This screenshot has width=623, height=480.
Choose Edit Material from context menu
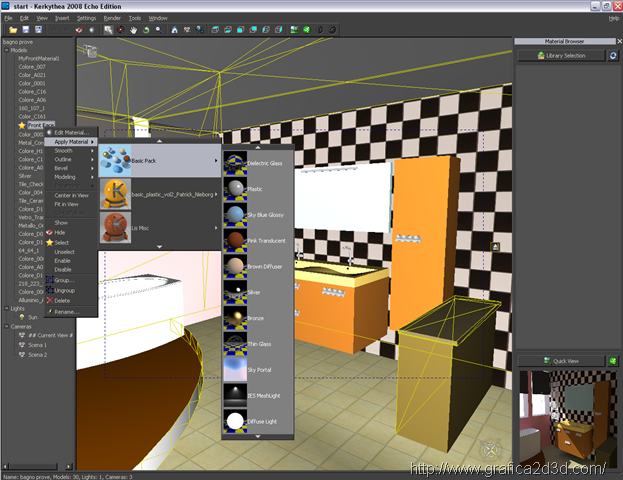tap(71, 132)
